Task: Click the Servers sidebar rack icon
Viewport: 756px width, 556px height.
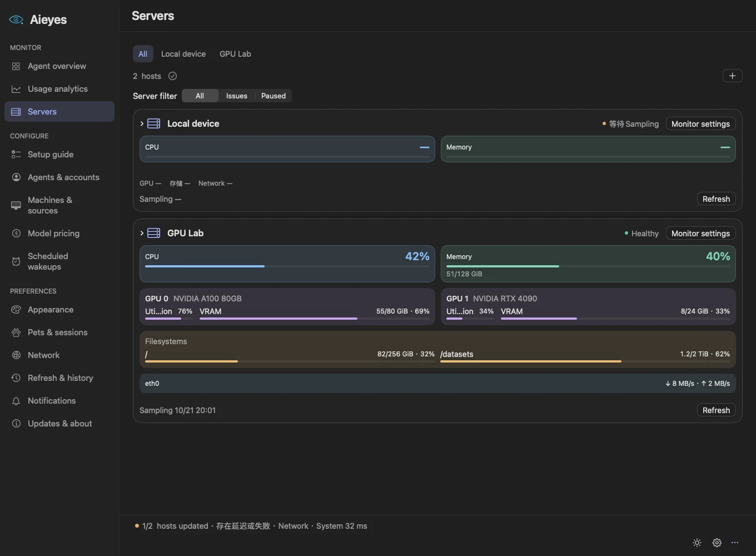Action: click(16, 112)
